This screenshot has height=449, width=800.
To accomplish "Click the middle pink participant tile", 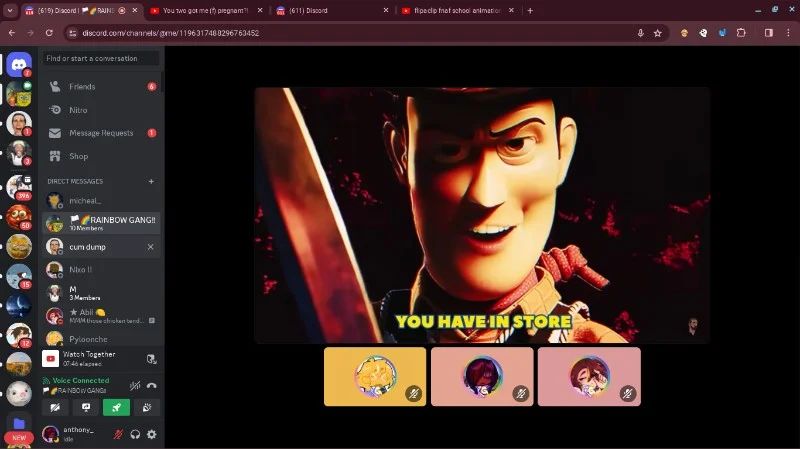I will (482, 377).
